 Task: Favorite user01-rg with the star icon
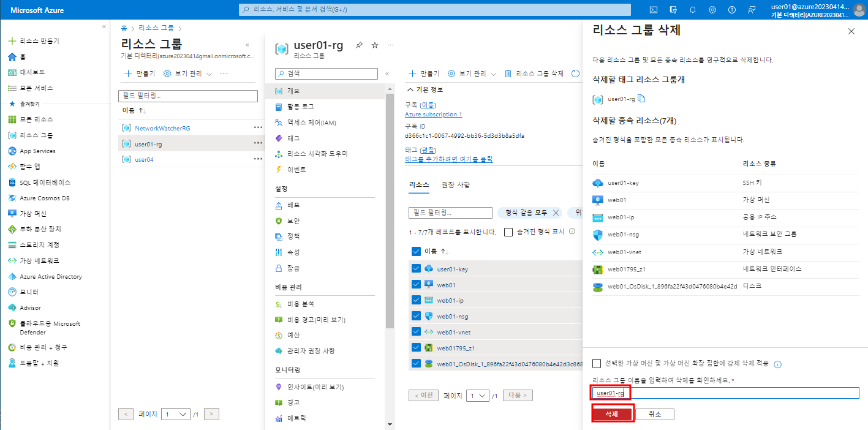coord(375,45)
